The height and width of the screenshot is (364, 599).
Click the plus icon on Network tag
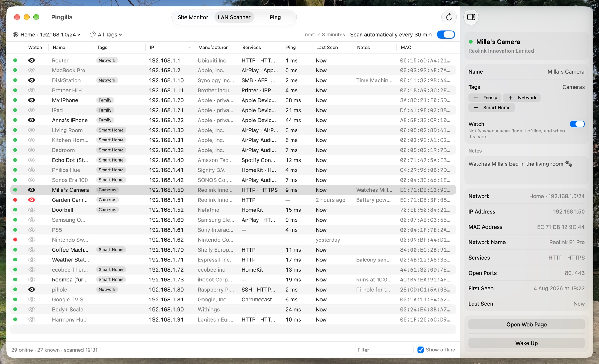click(510, 98)
